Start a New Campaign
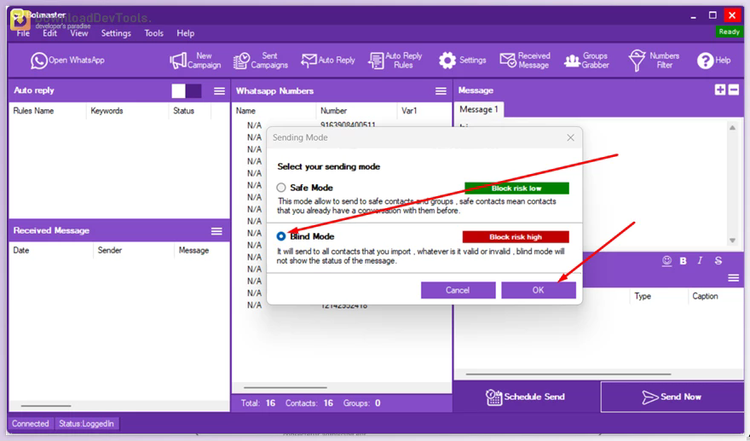This screenshot has width=750, height=441. (195, 60)
